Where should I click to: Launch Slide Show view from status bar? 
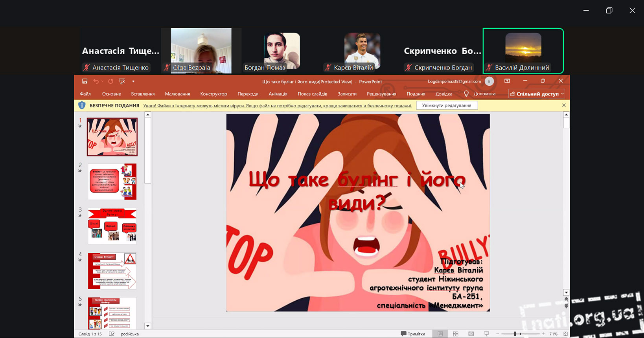486,334
